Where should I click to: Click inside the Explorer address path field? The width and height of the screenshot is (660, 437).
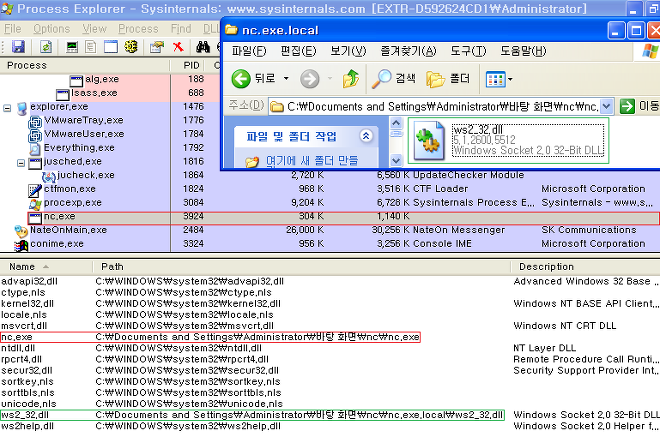click(434, 107)
